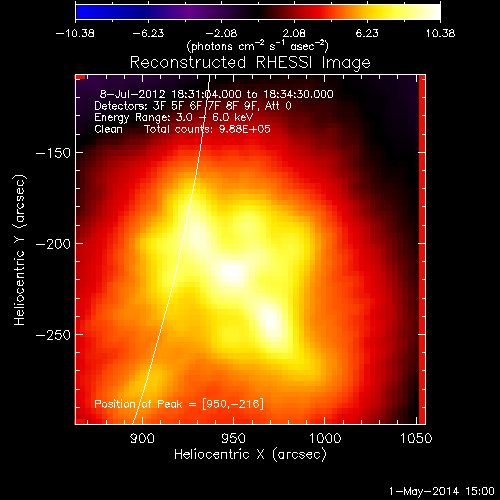Click the 'Position of Peak = [950,-216]' text

[179, 404]
